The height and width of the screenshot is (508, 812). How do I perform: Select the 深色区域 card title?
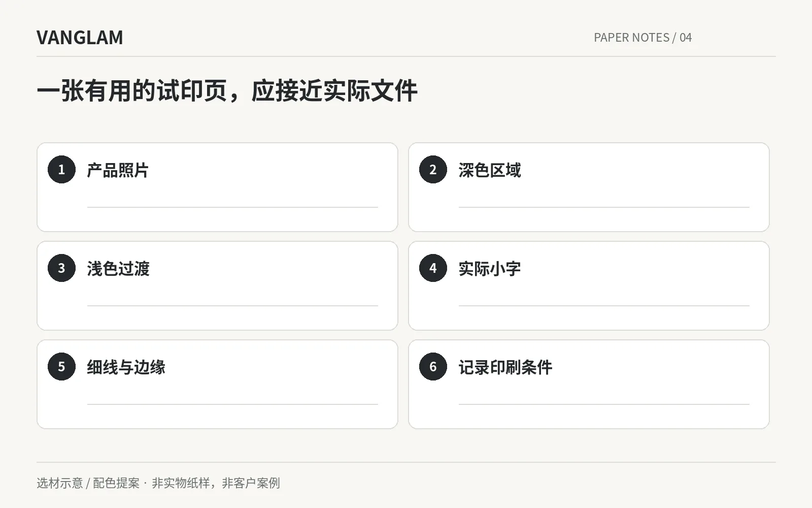click(x=490, y=170)
